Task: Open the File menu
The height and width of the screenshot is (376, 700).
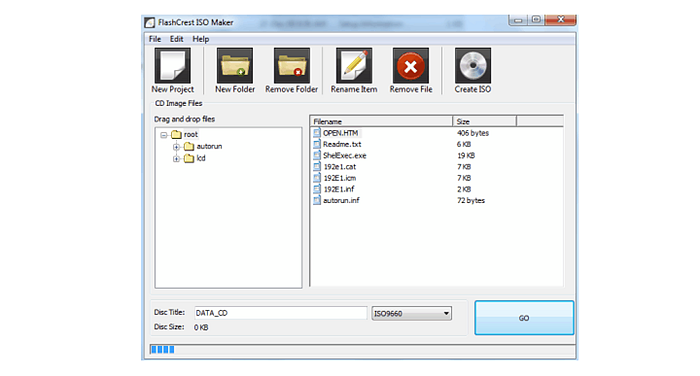Action: point(155,39)
